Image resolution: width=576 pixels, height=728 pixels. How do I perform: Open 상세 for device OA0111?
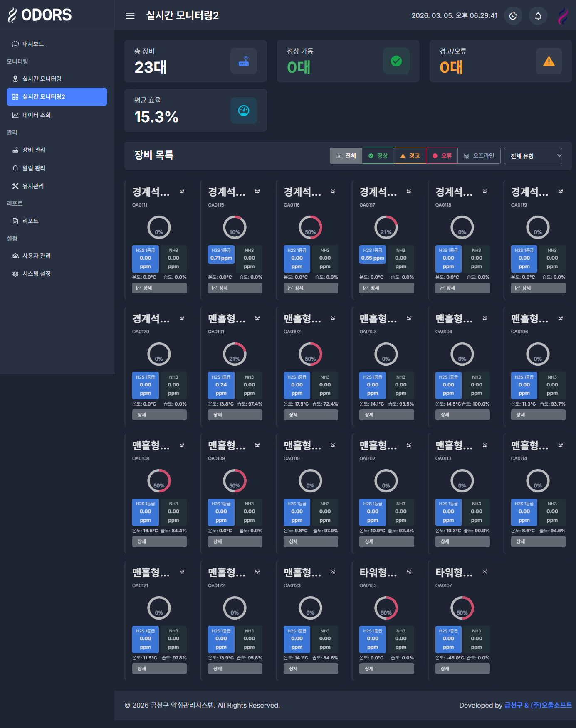[159, 288]
